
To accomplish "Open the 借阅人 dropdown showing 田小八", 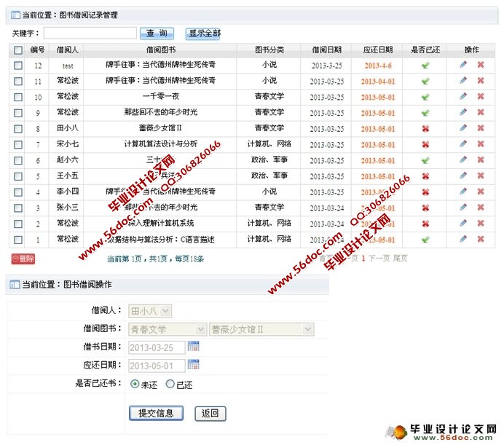I will click(x=150, y=311).
